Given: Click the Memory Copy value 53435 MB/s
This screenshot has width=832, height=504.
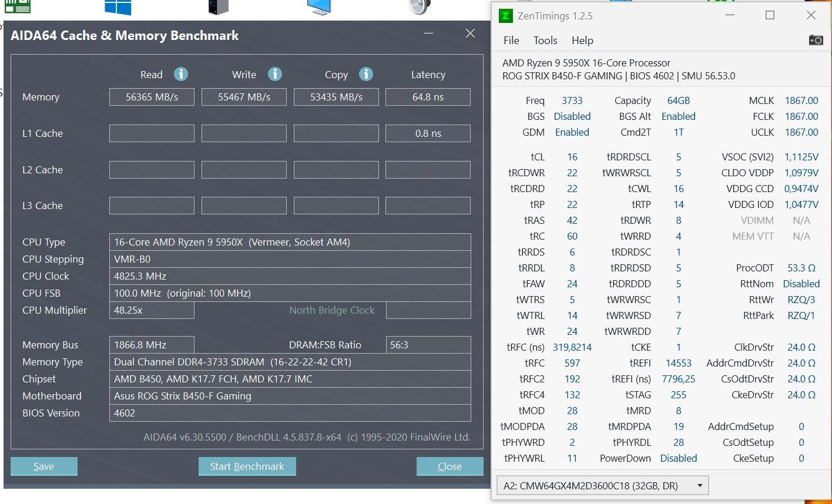Looking at the screenshot, I should (x=336, y=97).
